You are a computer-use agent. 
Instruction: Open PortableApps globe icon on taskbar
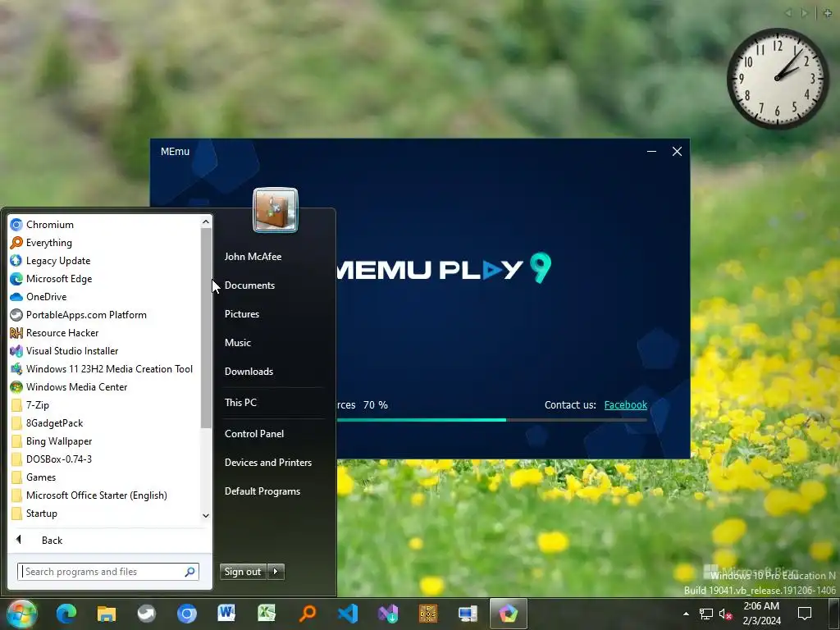[147, 614]
